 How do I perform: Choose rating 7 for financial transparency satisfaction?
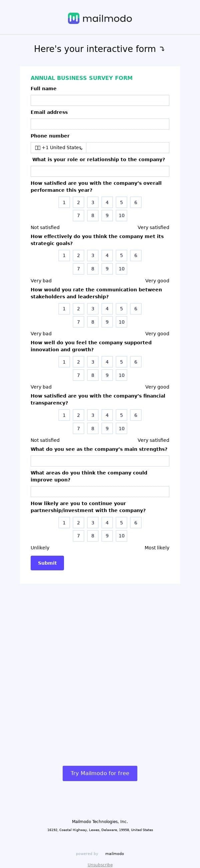point(79,428)
